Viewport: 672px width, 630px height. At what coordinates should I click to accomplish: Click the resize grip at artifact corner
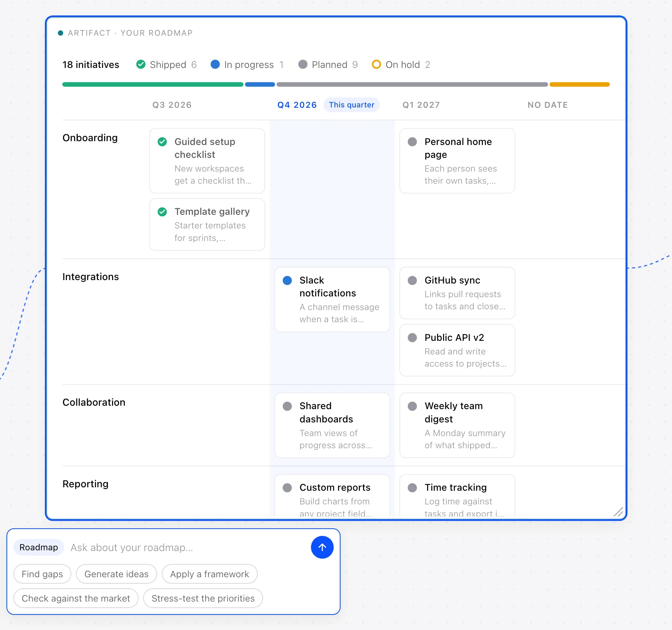(618, 512)
